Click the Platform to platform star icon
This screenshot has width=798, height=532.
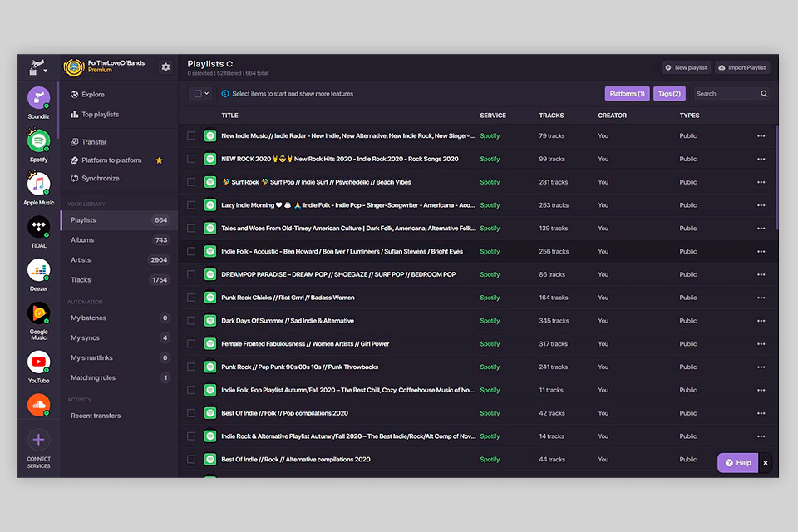(x=160, y=160)
